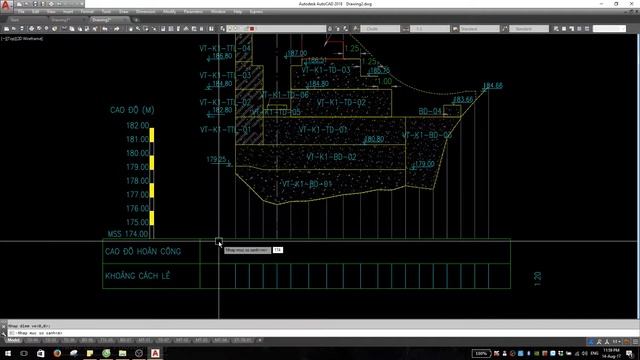The width and height of the screenshot is (640, 360).
Task: Click the Cut scissors icon
Action: (64, 29)
